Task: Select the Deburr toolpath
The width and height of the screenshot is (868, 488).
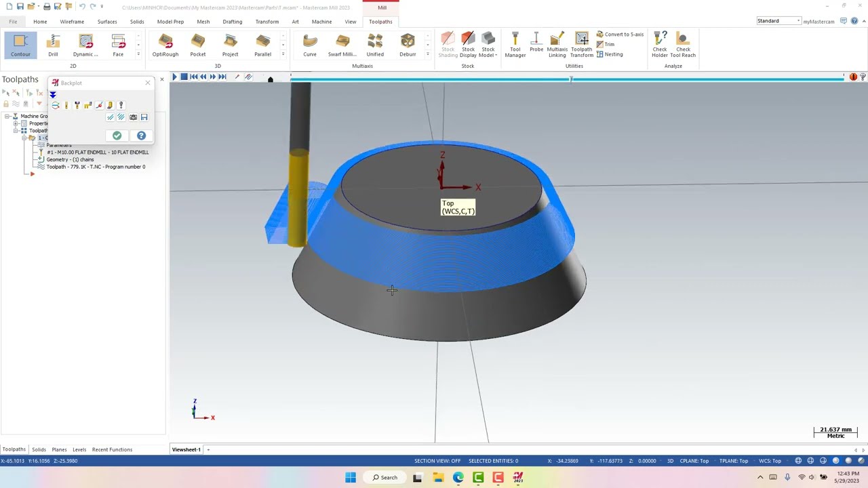Action: pyautogui.click(x=408, y=46)
